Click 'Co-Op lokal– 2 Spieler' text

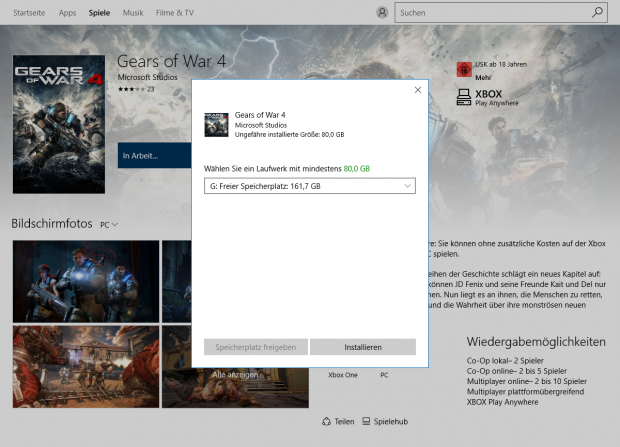pyautogui.click(x=505, y=360)
